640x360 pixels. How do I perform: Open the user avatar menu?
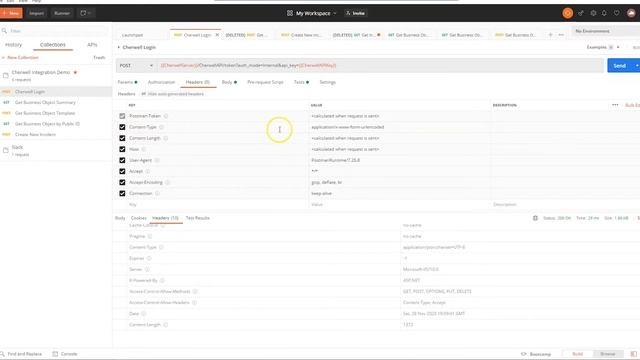(x=631, y=13)
